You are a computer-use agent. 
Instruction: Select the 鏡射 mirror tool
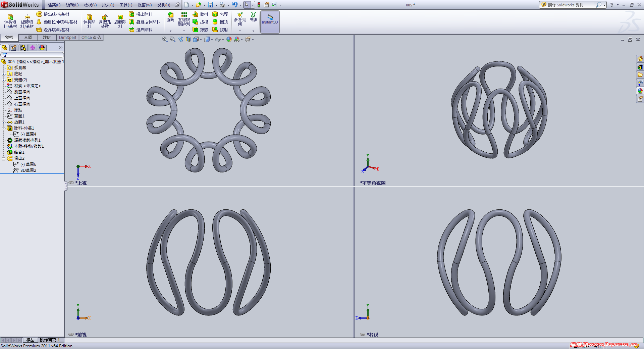(220, 30)
